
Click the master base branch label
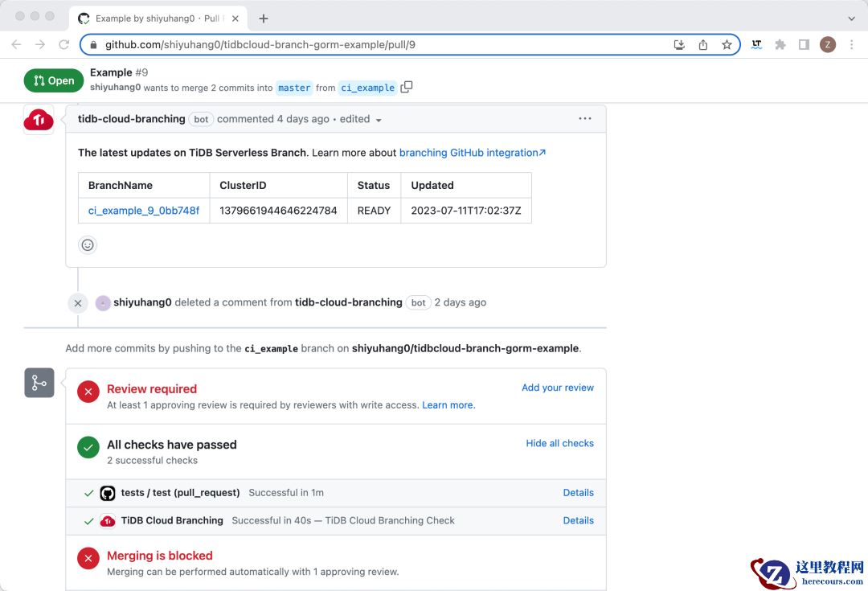click(294, 88)
